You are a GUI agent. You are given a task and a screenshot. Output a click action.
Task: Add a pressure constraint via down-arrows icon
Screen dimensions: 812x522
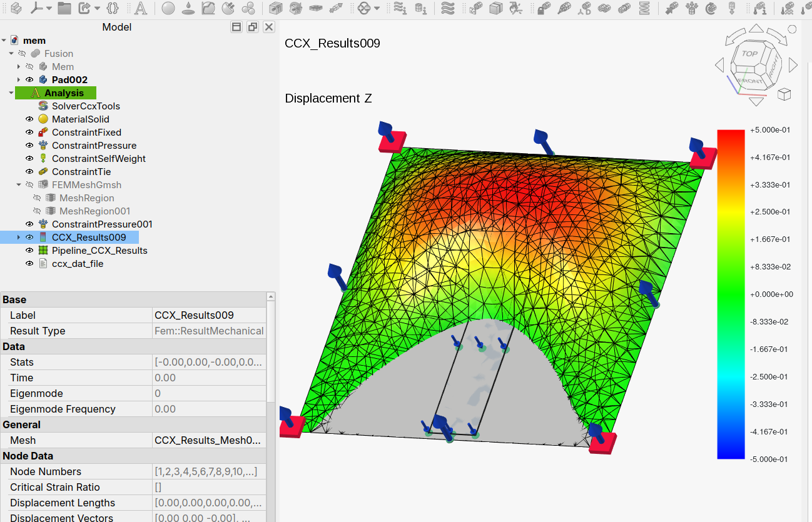click(691, 8)
